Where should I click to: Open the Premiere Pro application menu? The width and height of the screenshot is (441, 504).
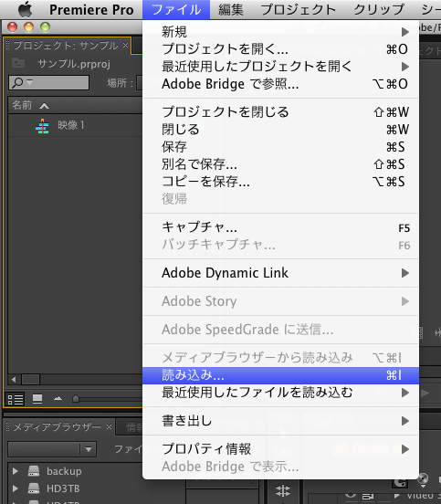pyautogui.click(x=91, y=10)
